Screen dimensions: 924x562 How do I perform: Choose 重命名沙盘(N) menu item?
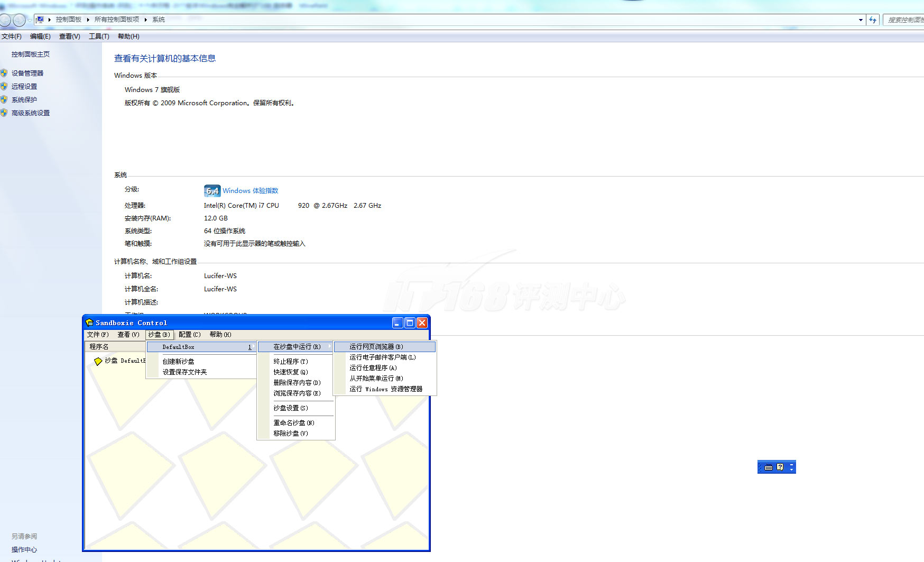pos(296,423)
